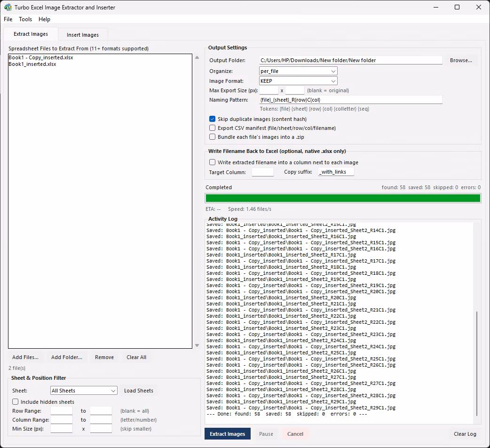Click the Clear All button
This screenshot has width=490, height=448.
click(136, 357)
